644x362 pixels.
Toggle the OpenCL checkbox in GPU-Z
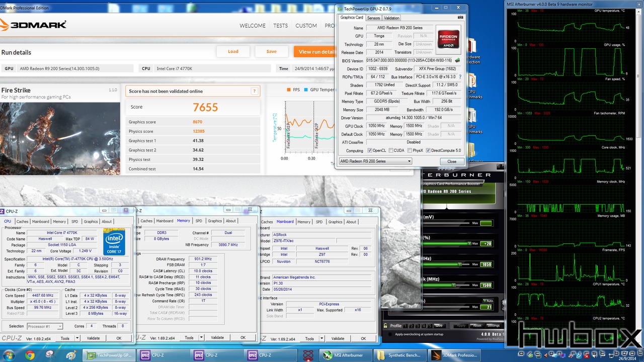click(370, 150)
